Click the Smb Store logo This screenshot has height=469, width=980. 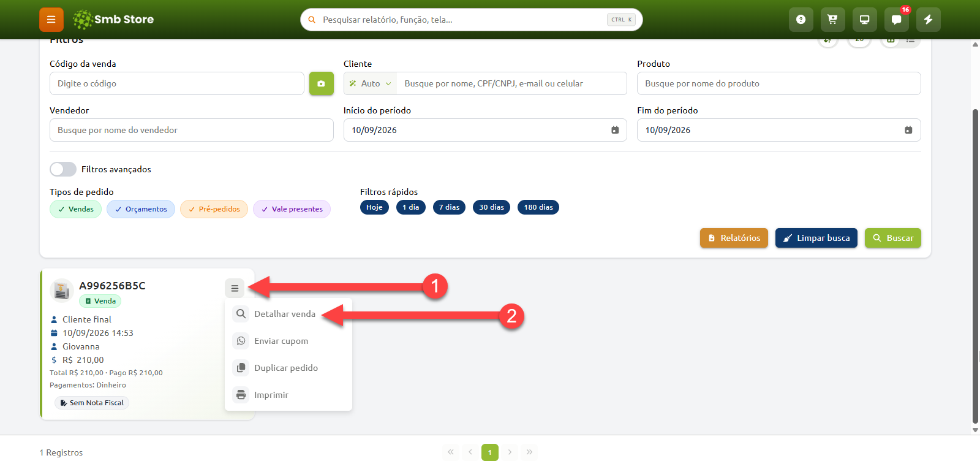[113, 20]
